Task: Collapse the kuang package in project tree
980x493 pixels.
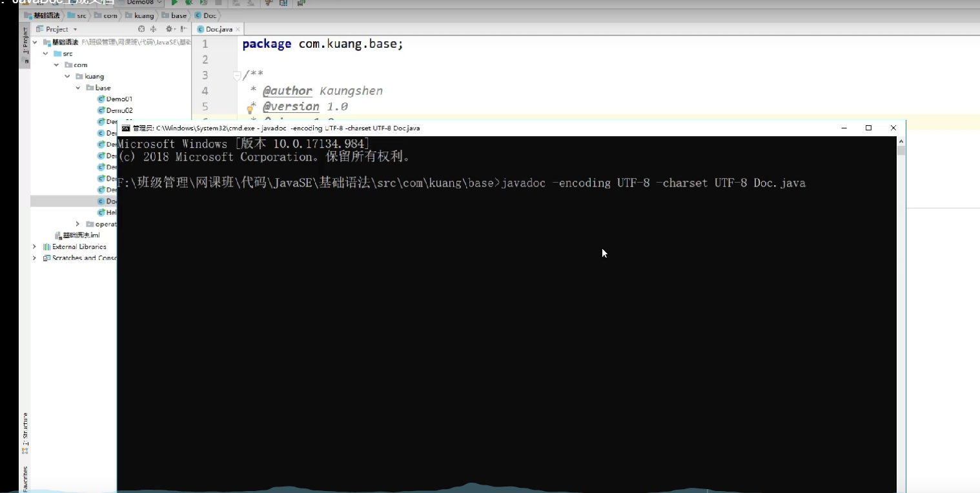Action: (x=67, y=76)
